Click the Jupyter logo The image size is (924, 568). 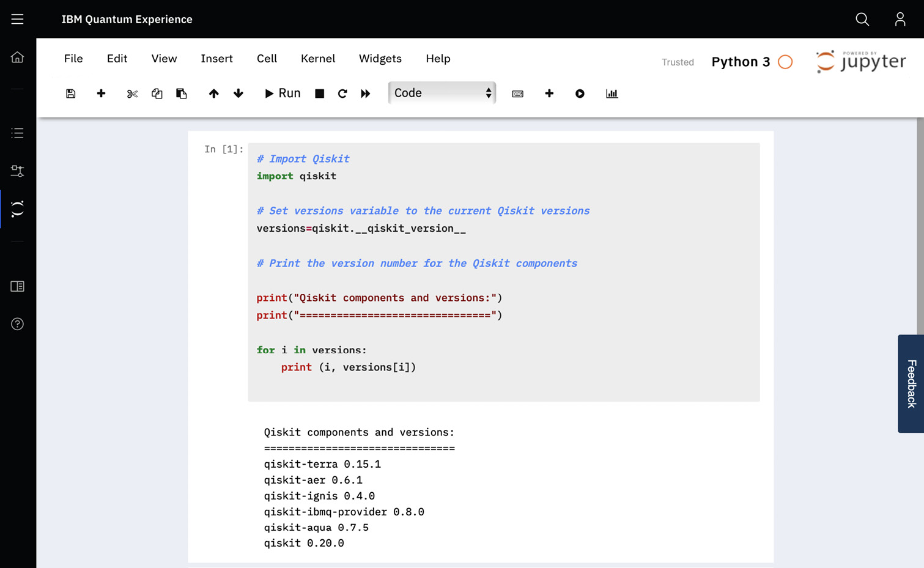pos(860,61)
